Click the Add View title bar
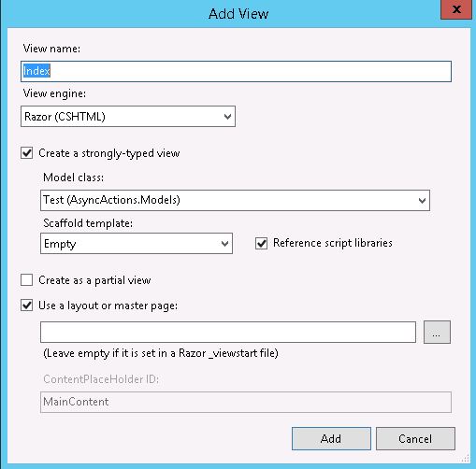This screenshot has width=476, height=469. [238, 14]
